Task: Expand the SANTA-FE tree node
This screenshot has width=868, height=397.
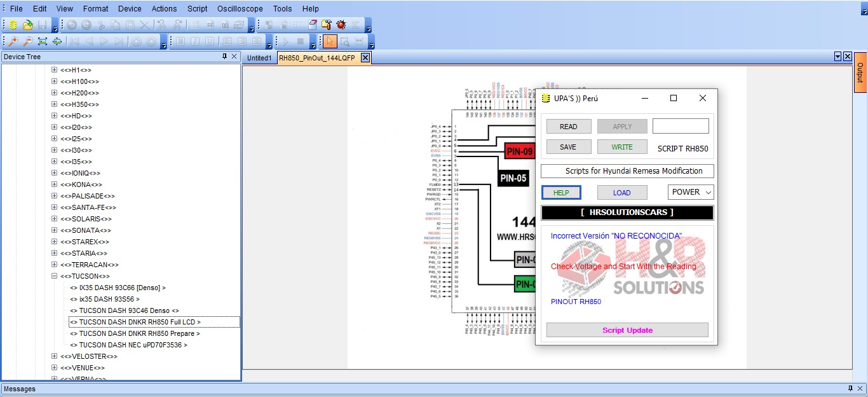Action: coord(54,207)
